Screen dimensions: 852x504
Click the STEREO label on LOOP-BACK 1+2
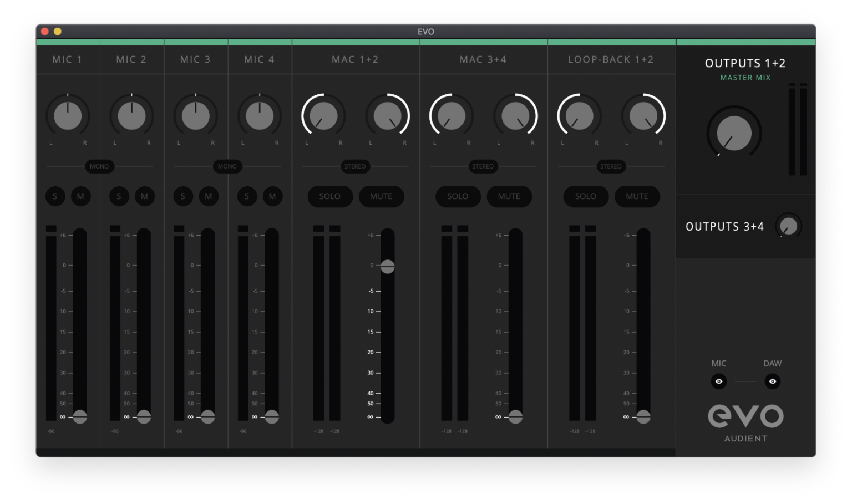tap(611, 166)
